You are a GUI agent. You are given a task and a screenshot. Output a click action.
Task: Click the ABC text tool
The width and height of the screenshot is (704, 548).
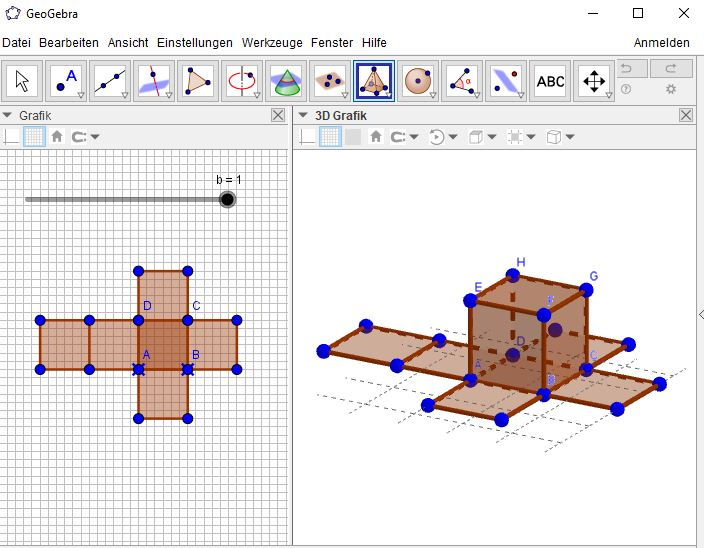[550, 81]
